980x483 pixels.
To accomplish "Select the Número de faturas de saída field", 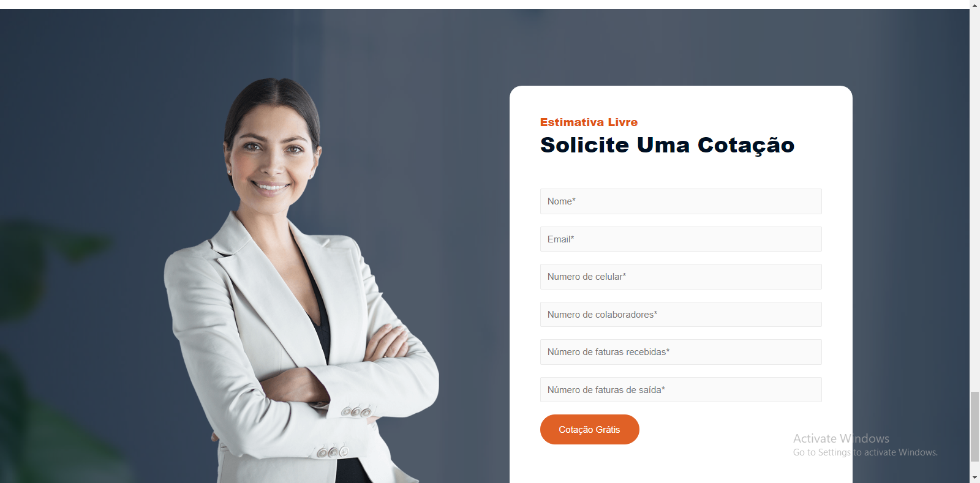I will tap(680, 390).
